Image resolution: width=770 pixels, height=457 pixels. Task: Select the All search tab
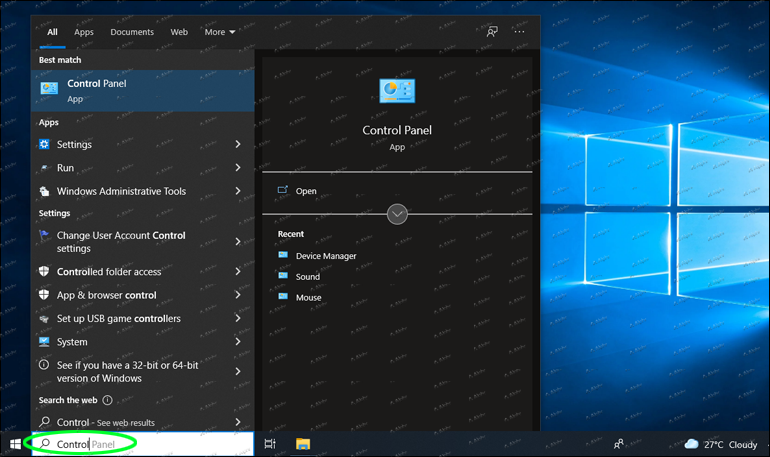click(x=52, y=32)
